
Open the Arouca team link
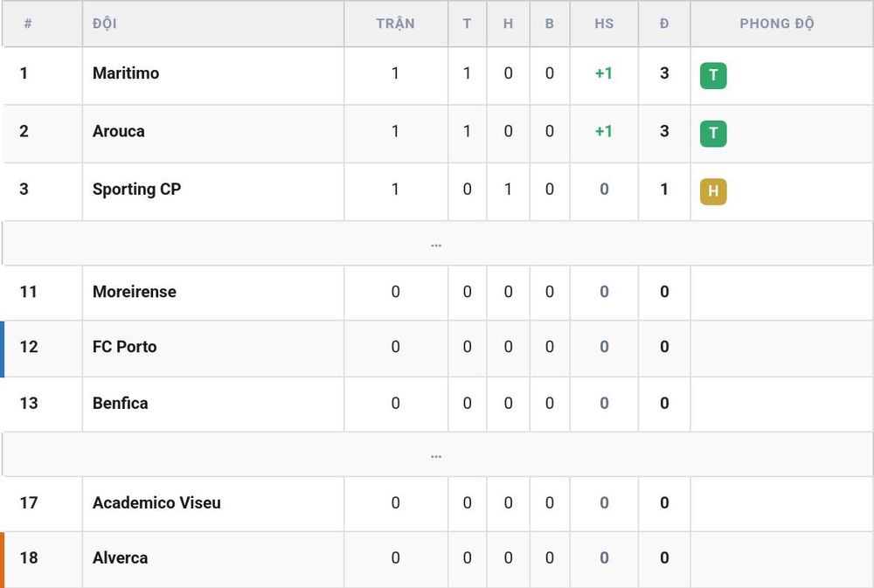118,131
